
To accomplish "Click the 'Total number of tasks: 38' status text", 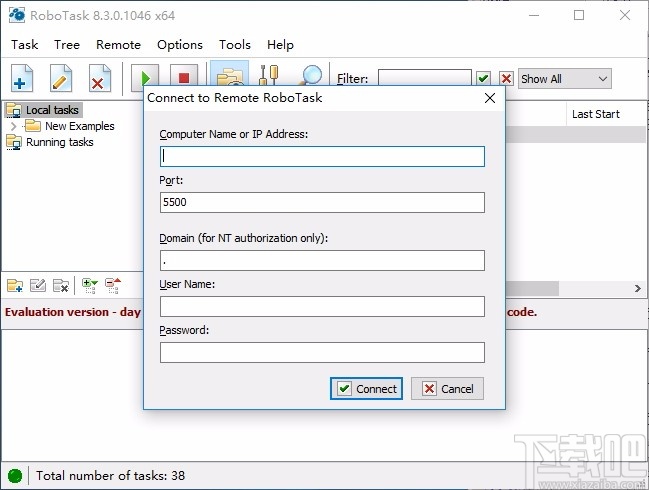I will (x=110, y=476).
